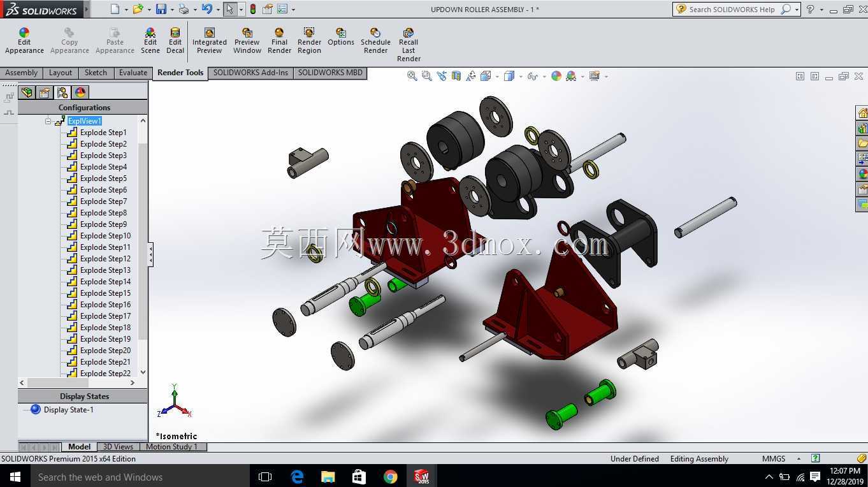Viewport: 868px width, 487px height.
Task: Open the DisplayManager panel tab
Action: pyautogui.click(x=80, y=92)
